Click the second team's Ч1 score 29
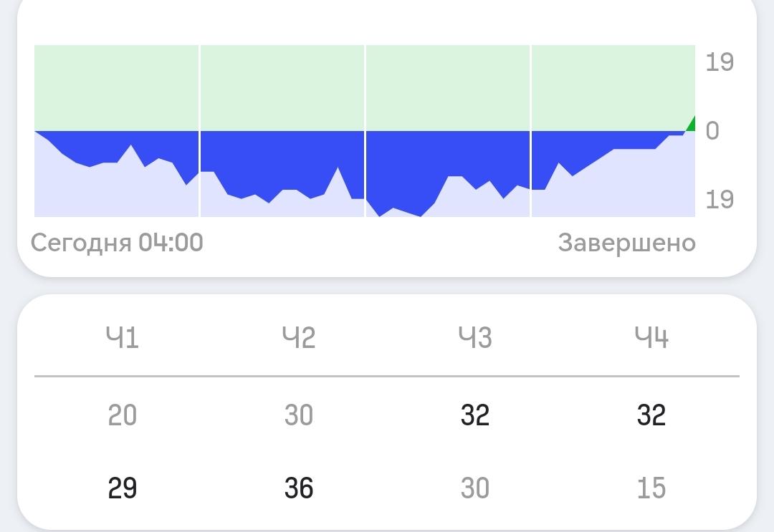The image size is (774, 532). click(x=123, y=488)
